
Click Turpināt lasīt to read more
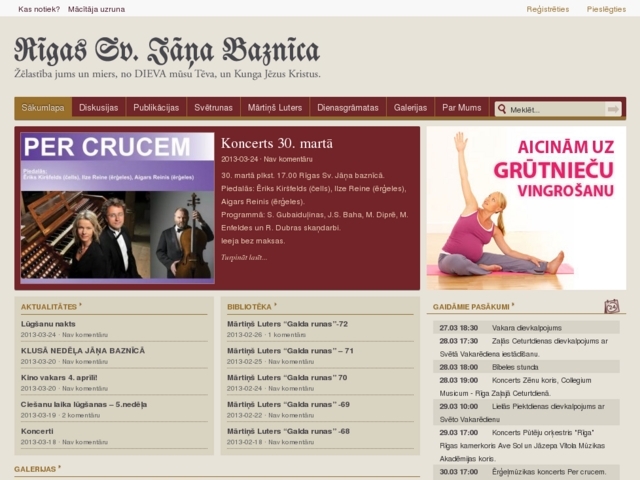244,257
